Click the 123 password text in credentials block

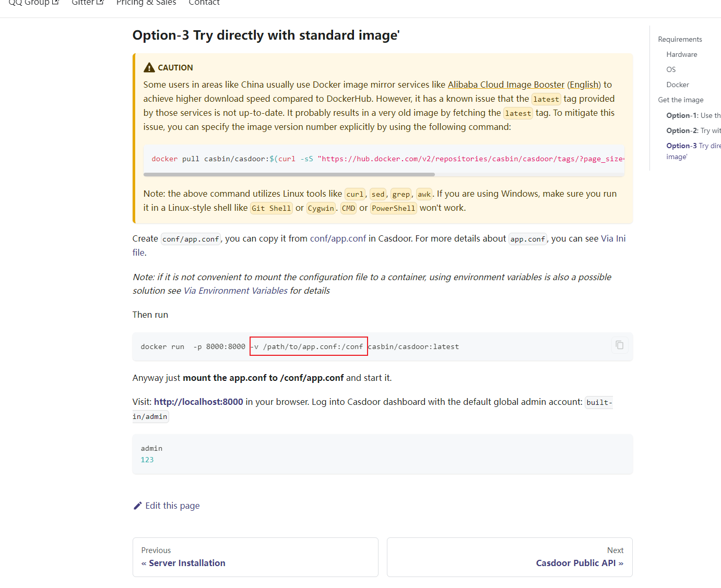coord(147,460)
